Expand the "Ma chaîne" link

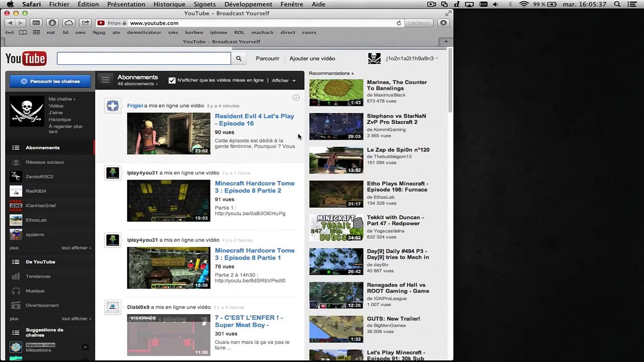click(x=62, y=99)
